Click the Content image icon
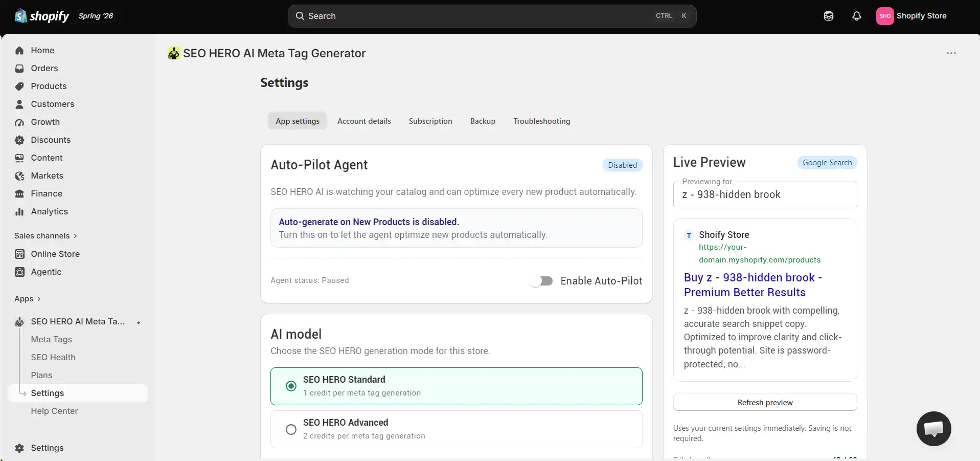 click(x=19, y=158)
